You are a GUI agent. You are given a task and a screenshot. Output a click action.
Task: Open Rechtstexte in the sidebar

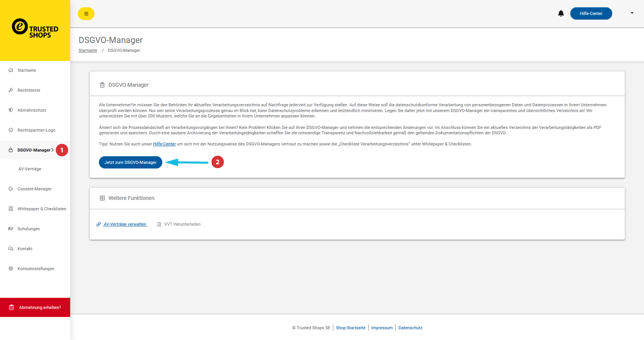29,90
